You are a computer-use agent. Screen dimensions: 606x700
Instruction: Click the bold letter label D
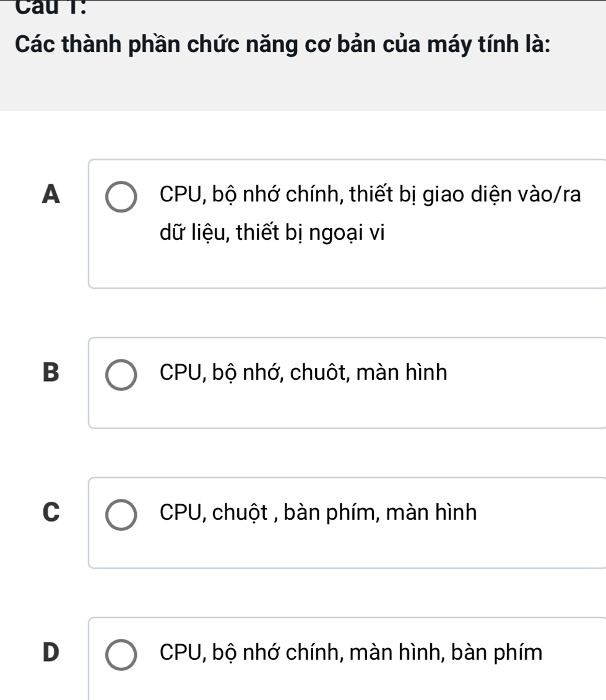tap(53, 653)
